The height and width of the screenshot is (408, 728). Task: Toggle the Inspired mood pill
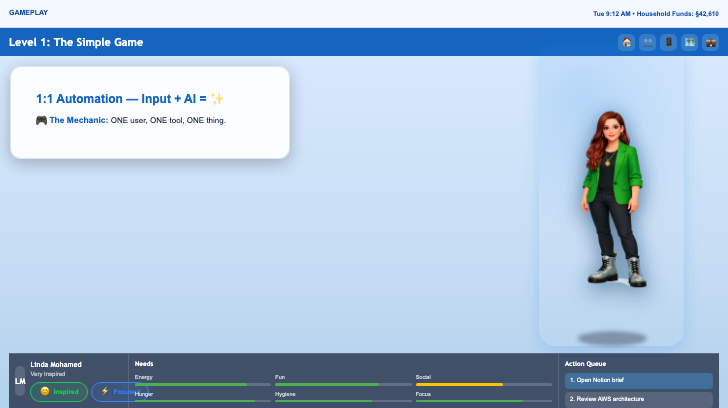point(59,392)
